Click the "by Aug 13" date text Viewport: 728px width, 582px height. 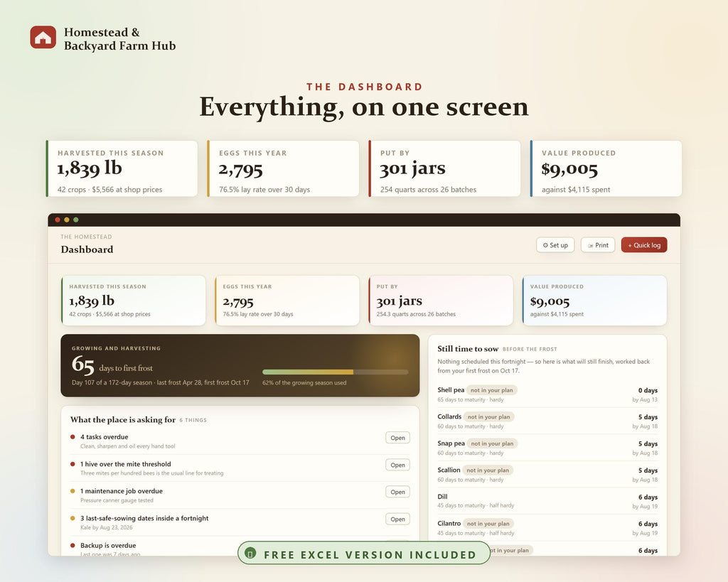coord(645,399)
